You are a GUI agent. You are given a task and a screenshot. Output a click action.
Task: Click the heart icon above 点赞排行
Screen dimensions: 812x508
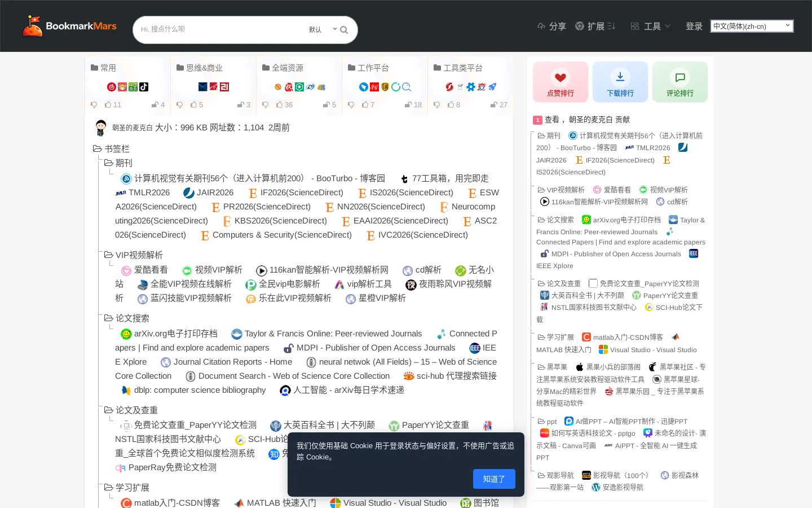click(x=560, y=77)
